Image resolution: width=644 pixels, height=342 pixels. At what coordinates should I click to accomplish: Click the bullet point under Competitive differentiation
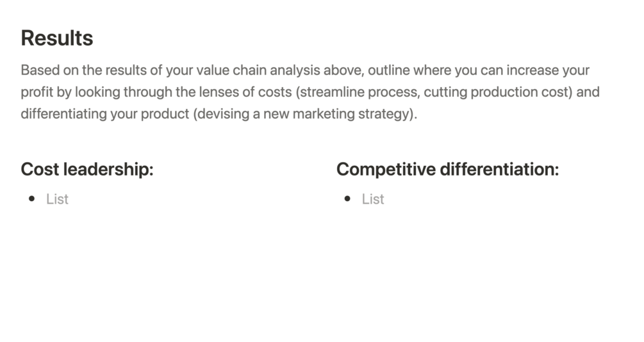347,199
